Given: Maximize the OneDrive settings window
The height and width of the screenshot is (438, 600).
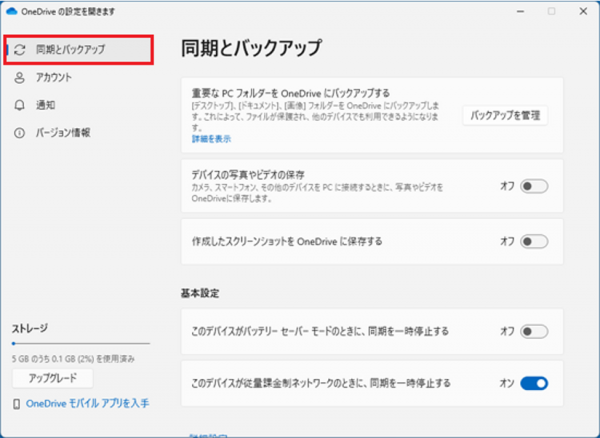Looking at the screenshot, I should click(x=553, y=11).
